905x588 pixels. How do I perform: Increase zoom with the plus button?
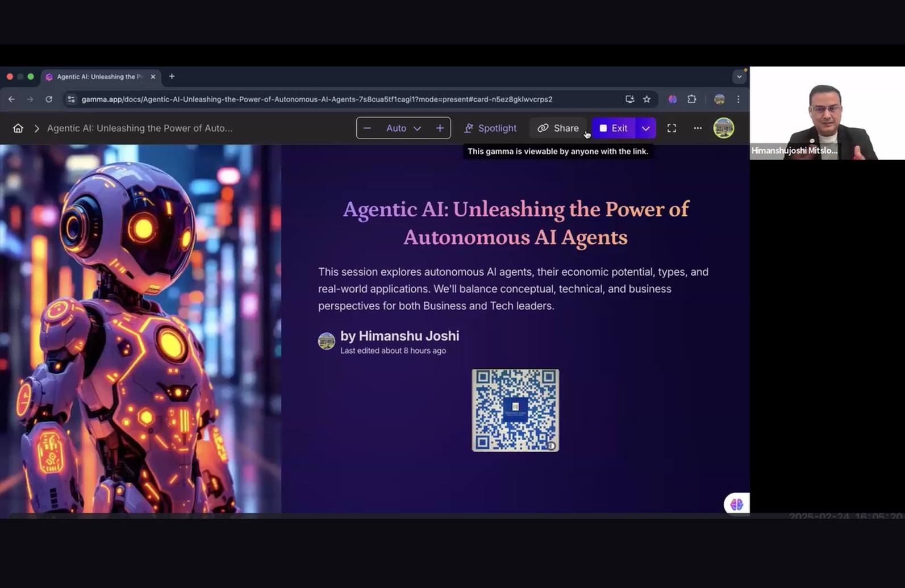(440, 128)
